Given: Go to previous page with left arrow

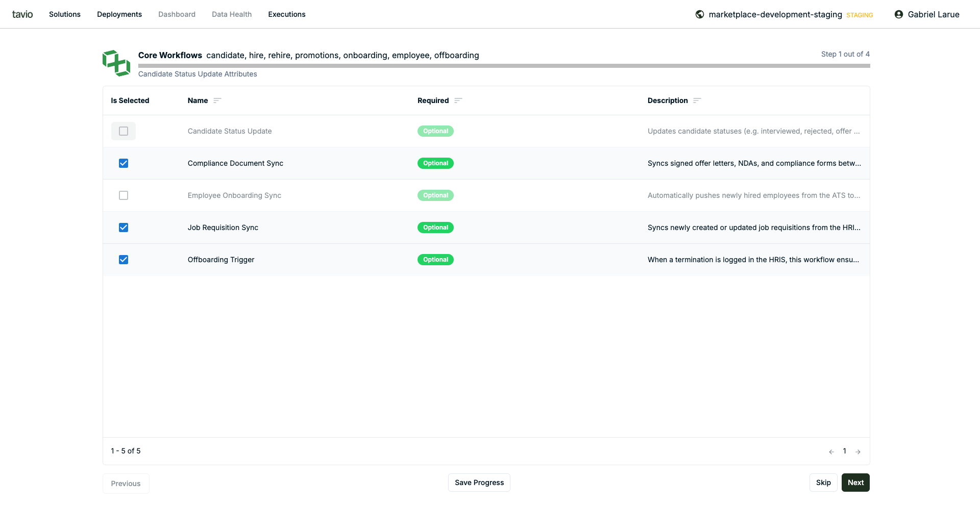Looking at the screenshot, I should click(831, 451).
